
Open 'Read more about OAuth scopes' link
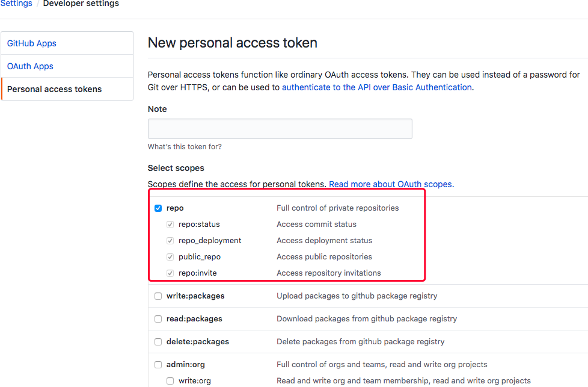click(x=391, y=184)
